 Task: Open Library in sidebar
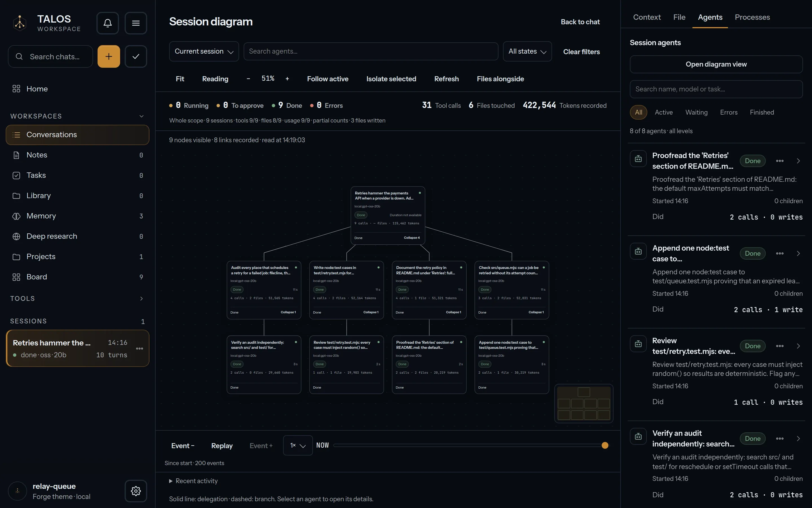[78, 196]
